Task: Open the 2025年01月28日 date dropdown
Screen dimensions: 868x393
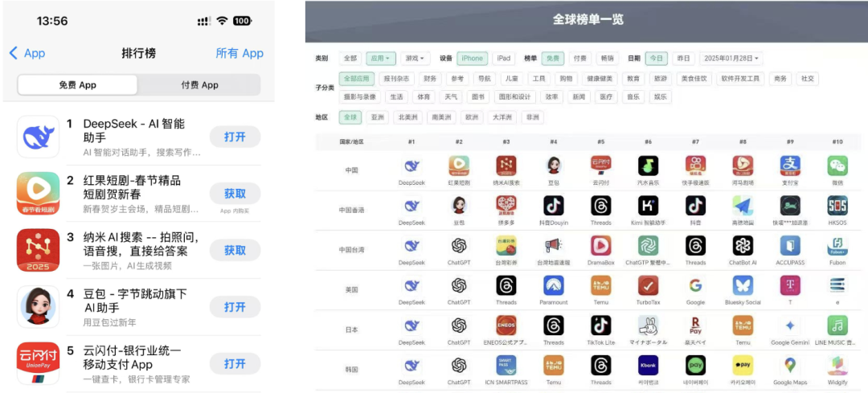Action: pyautogui.click(x=731, y=58)
